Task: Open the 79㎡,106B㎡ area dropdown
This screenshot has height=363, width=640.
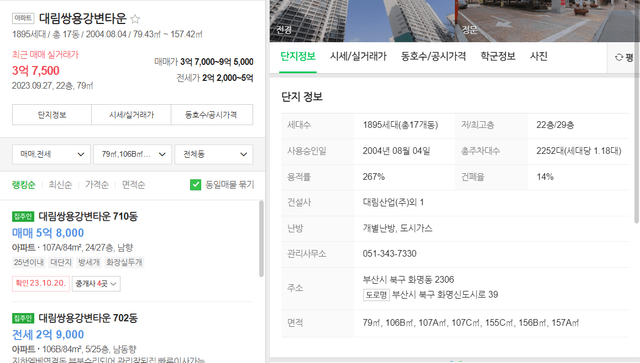Action: (132, 154)
